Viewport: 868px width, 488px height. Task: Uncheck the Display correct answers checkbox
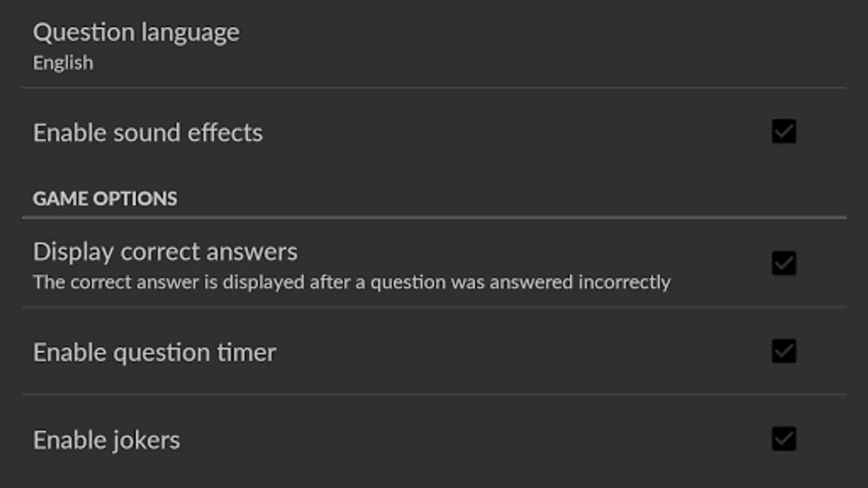point(783,264)
